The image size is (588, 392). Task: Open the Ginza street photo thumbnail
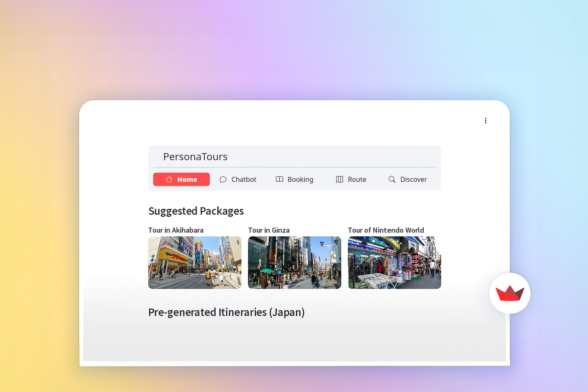coord(294,262)
